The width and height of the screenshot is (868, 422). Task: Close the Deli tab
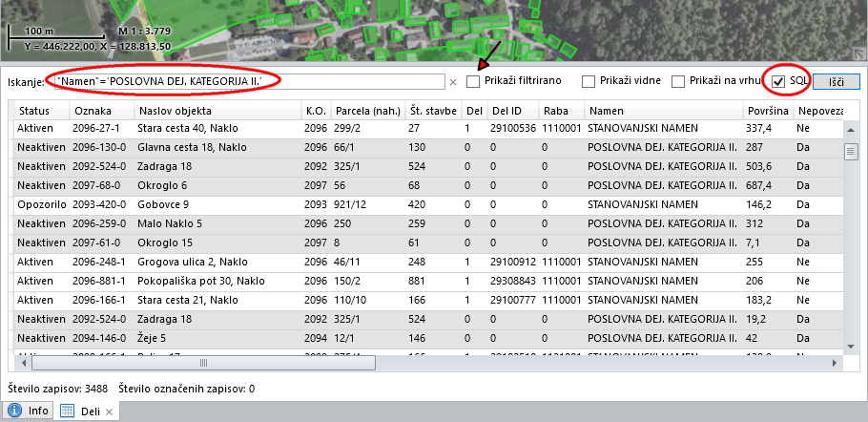[109, 411]
